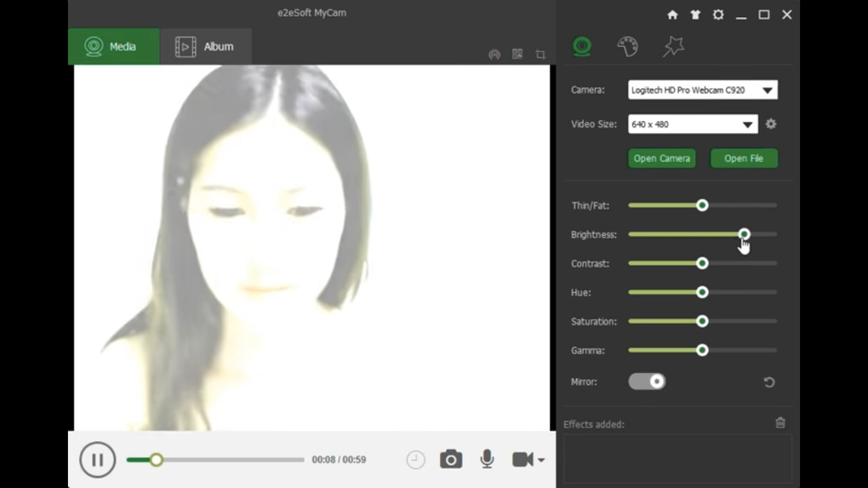Image resolution: width=868 pixels, height=488 pixels.
Task: Reset adjustments with the undo arrow icon
Action: (x=769, y=382)
